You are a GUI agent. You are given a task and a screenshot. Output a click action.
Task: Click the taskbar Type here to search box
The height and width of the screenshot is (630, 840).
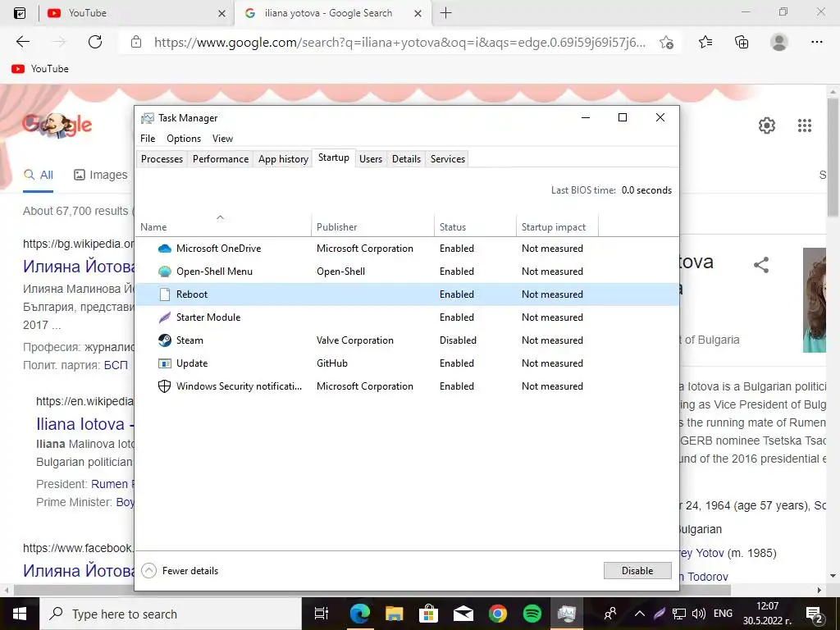point(171,614)
